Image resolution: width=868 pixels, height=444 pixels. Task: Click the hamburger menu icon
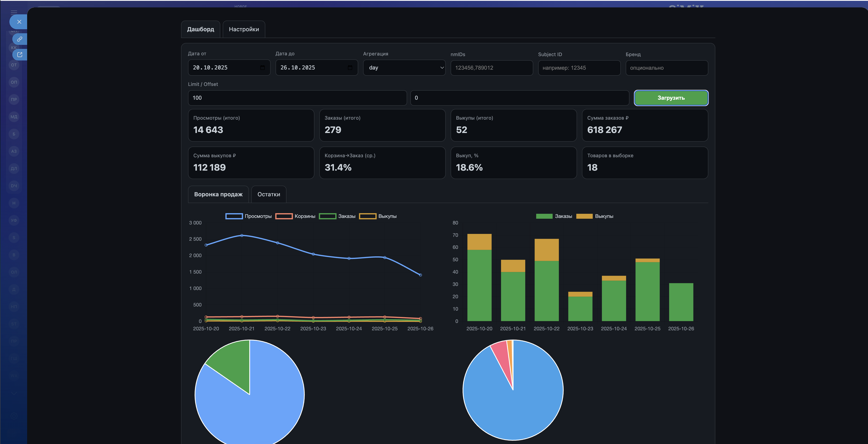pyautogui.click(x=14, y=12)
